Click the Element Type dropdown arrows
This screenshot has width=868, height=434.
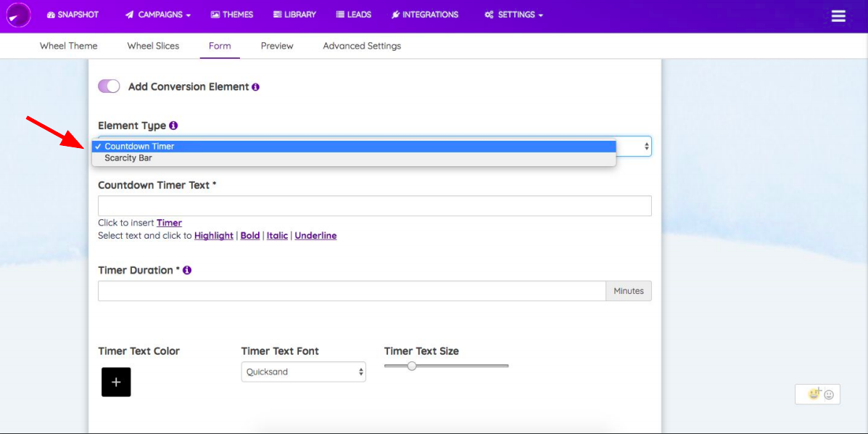[646, 147]
